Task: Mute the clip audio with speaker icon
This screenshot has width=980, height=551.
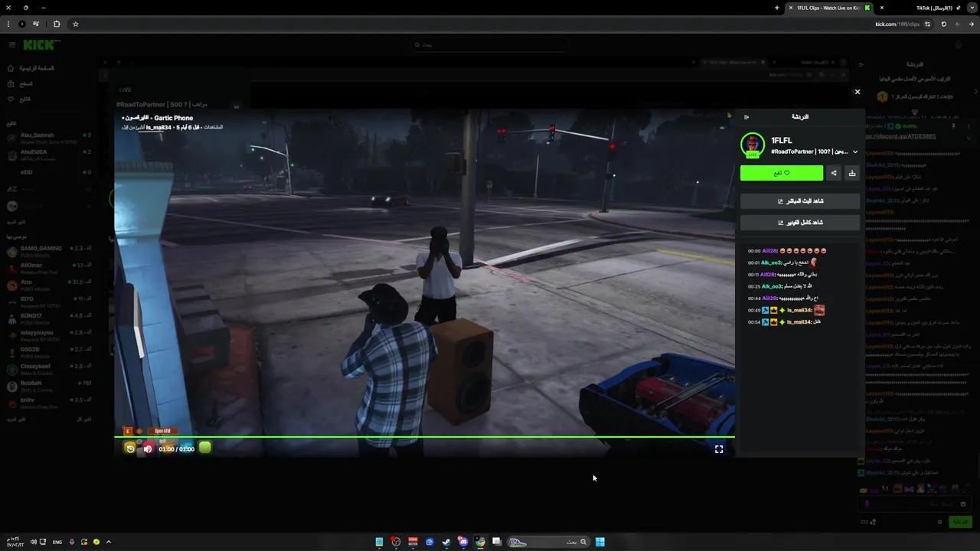Action: (x=148, y=449)
